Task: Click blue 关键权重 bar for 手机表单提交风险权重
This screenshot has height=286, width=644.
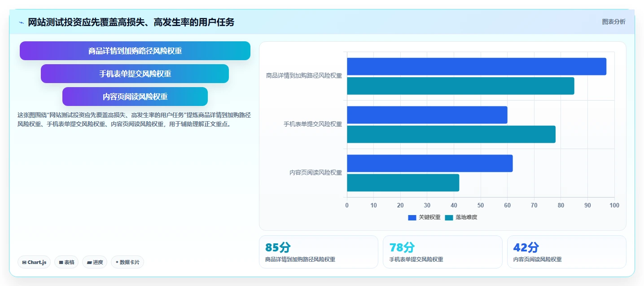Action: [x=427, y=115]
